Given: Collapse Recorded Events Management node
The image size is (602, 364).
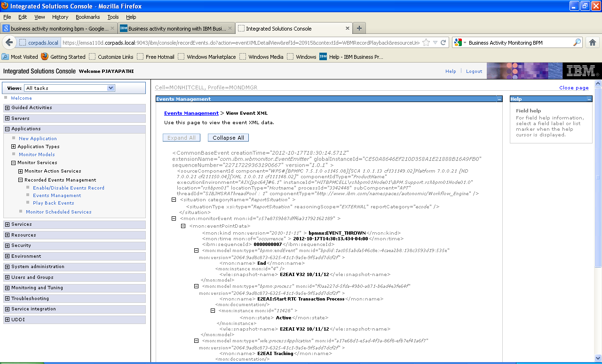Looking at the screenshot, I should coord(20,180).
